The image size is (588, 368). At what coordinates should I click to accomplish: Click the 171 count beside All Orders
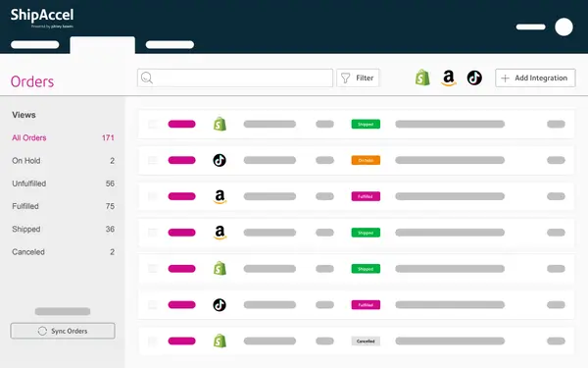[x=108, y=137]
